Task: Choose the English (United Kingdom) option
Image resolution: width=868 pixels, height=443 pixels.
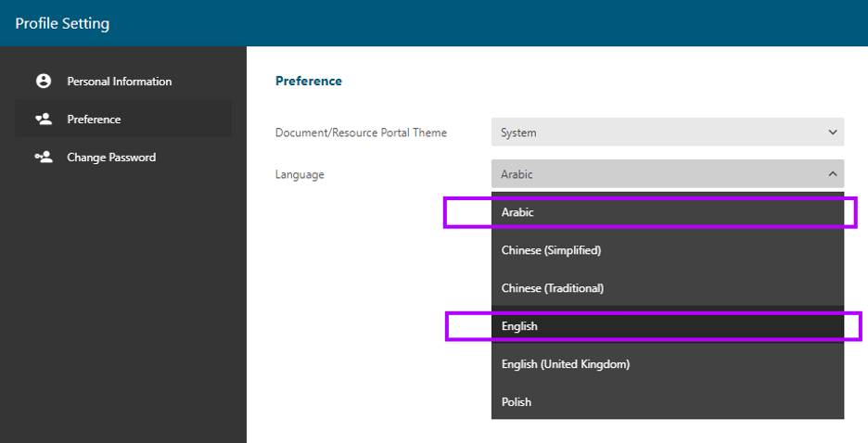Action: tap(565, 364)
